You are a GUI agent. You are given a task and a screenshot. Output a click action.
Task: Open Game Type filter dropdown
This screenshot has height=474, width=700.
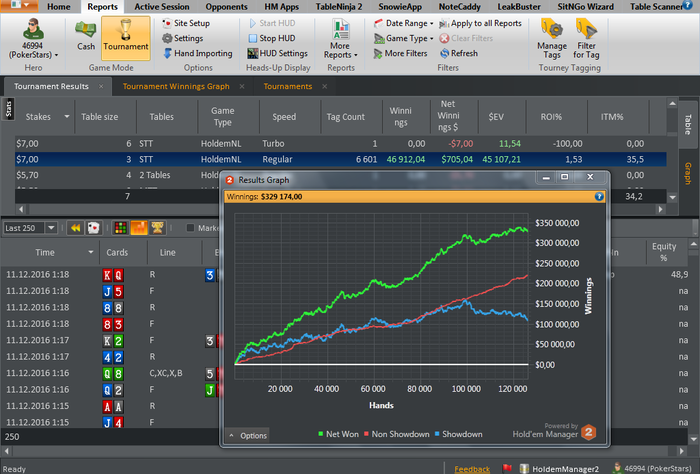404,38
